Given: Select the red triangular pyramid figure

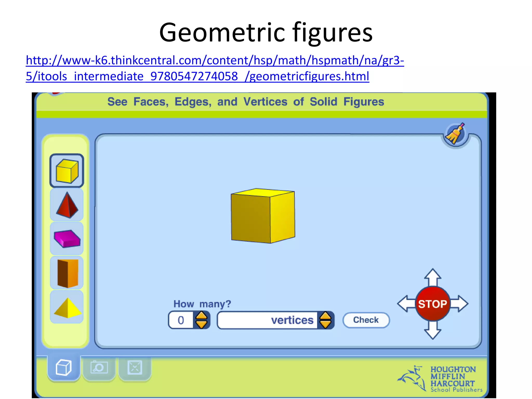Looking at the screenshot, I should coord(67,205).
